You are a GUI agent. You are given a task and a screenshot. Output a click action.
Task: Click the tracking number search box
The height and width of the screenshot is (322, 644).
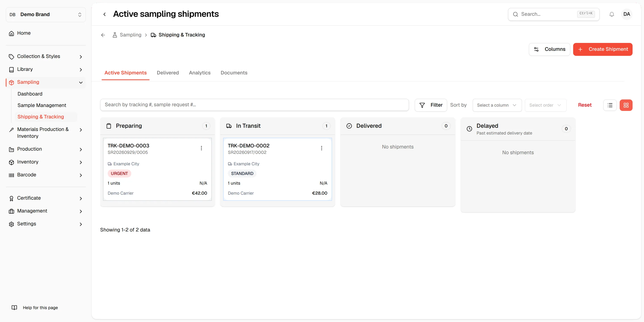click(x=254, y=105)
